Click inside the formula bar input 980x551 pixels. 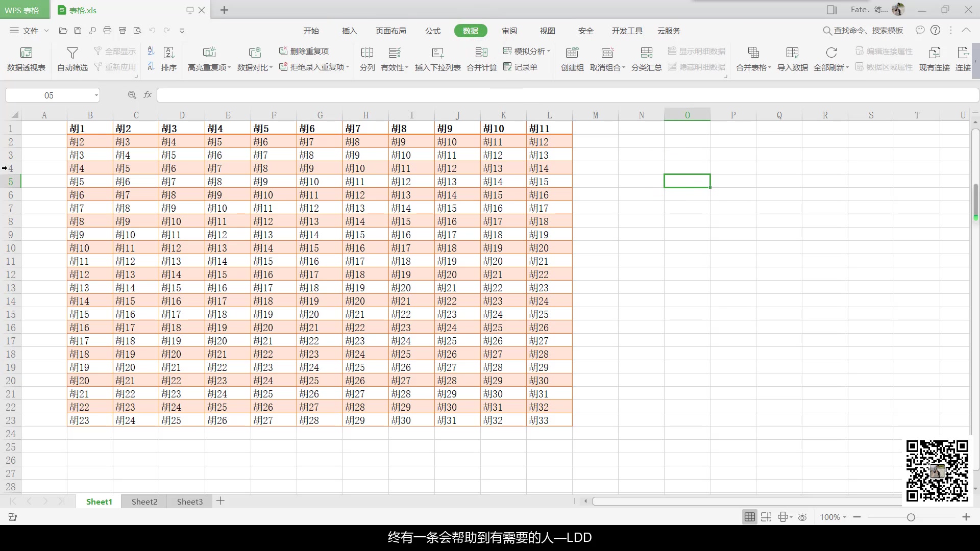[x=561, y=95]
